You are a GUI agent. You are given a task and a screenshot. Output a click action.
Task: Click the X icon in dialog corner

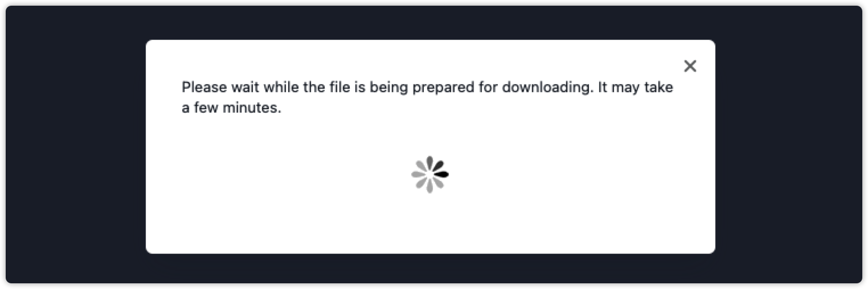690,66
